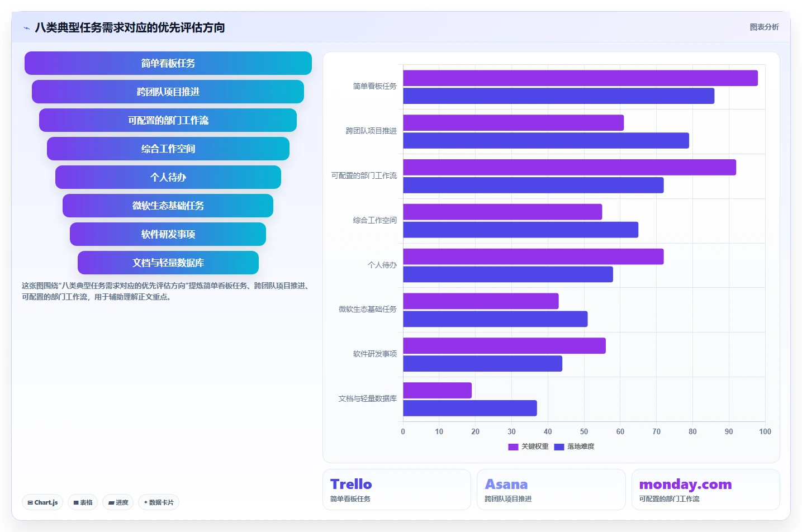Click the purple 关键权重 bar for 综合工作空间

point(502,212)
